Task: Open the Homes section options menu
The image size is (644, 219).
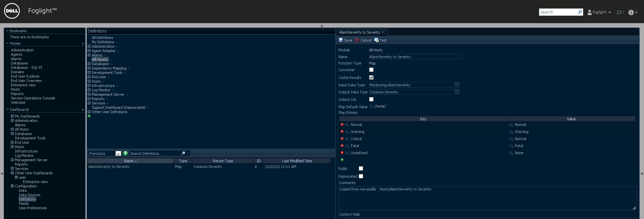Action: click(x=83, y=44)
